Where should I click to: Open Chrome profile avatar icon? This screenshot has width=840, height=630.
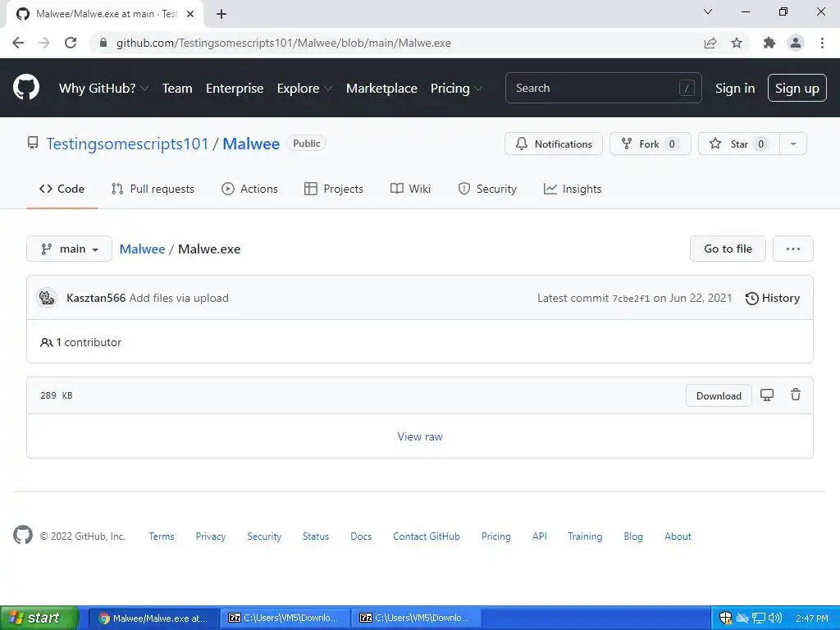click(x=796, y=43)
